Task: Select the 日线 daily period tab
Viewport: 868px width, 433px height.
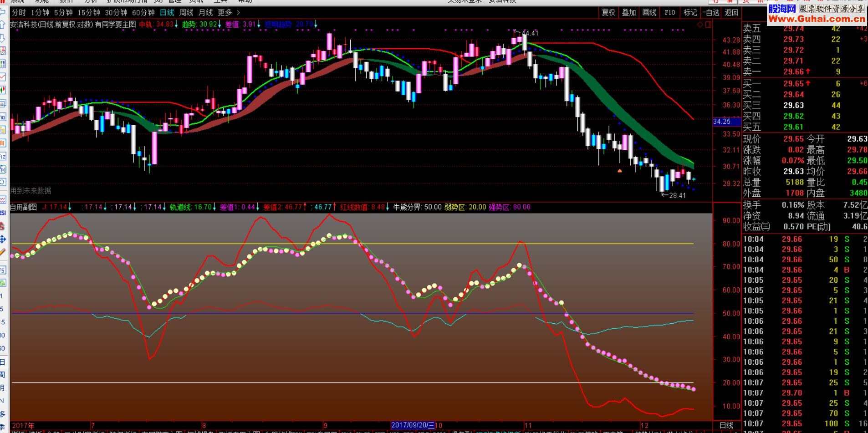Action: [x=167, y=12]
